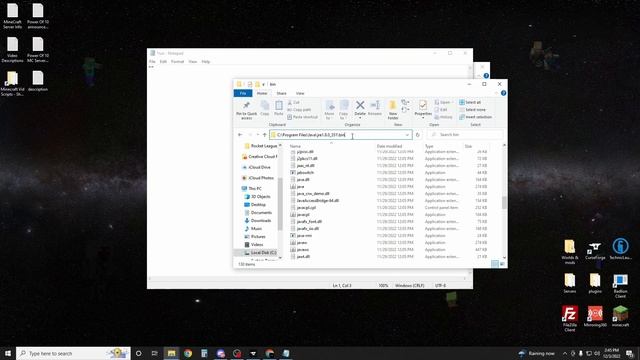The width and height of the screenshot is (640, 360).
Task: Go back with the Explorer back arrow
Action: (x=240, y=135)
